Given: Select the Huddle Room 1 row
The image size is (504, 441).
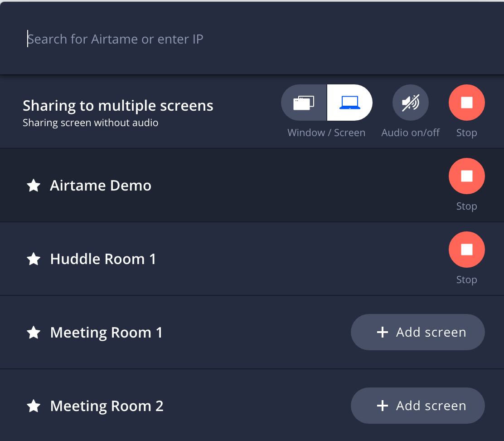Looking at the screenshot, I should tap(181, 259).
